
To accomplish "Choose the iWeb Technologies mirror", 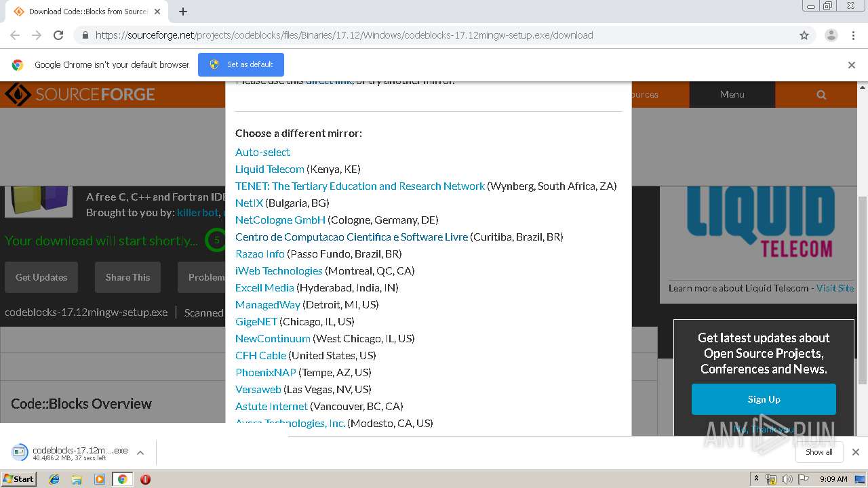I will pos(279,270).
